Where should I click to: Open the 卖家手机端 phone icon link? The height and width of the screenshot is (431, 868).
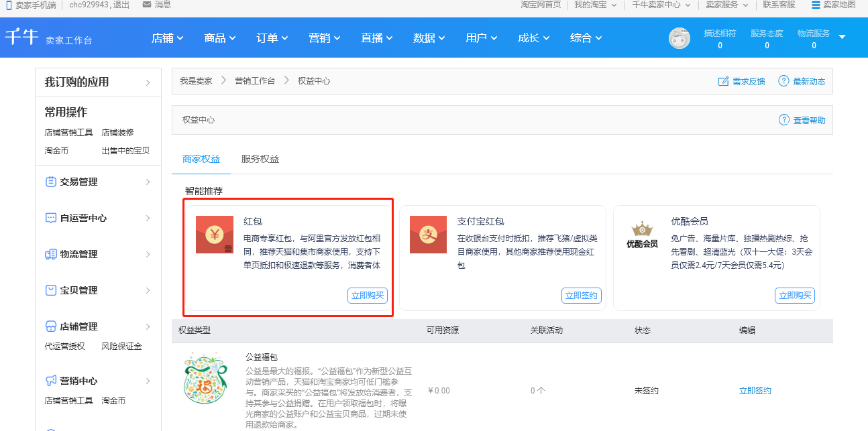[x=9, y=5]
